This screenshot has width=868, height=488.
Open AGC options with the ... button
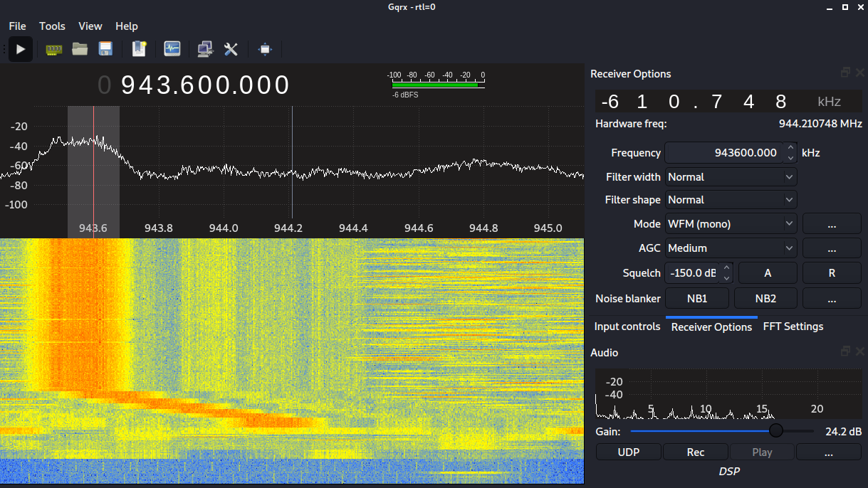pyautogui.click(x=831, y=248)
